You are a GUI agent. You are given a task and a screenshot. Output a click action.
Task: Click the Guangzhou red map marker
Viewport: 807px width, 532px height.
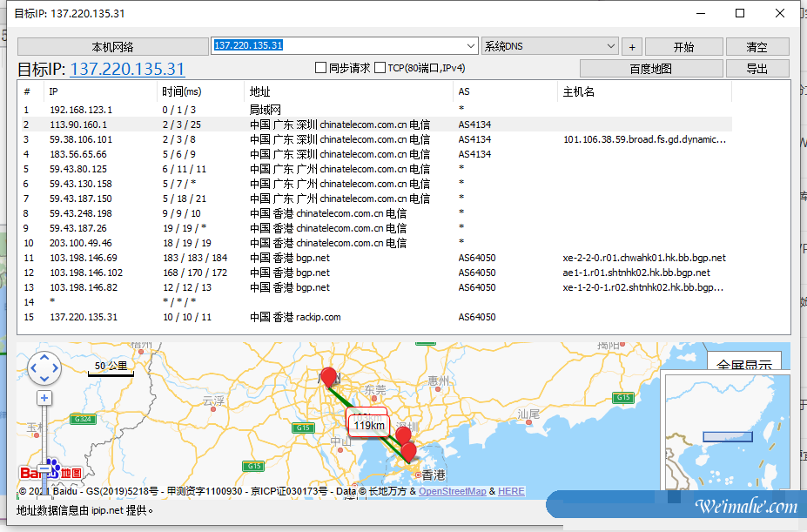[x=328, y=376]
